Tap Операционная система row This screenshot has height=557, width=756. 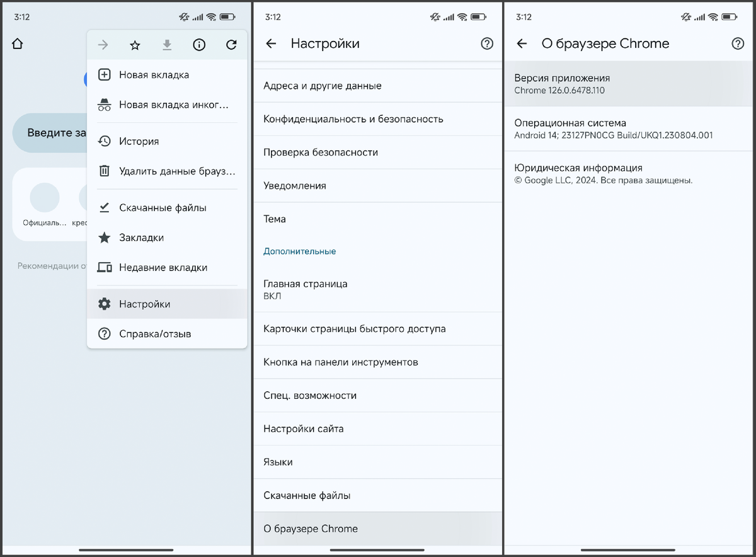point(629,129)
